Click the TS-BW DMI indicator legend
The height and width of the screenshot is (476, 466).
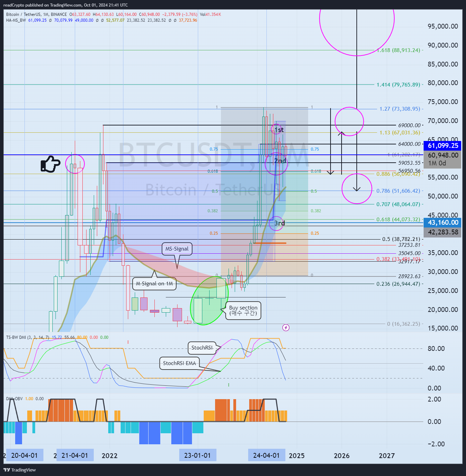(28, 337)
